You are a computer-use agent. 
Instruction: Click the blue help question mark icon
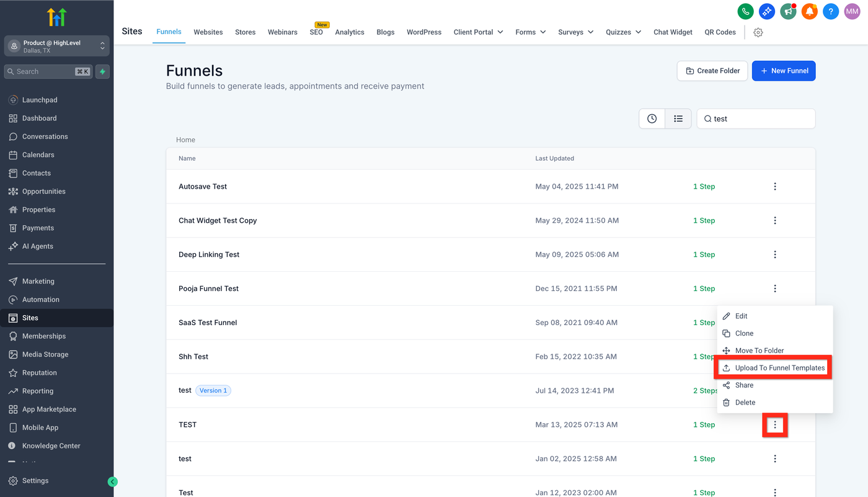pos(831,11)
